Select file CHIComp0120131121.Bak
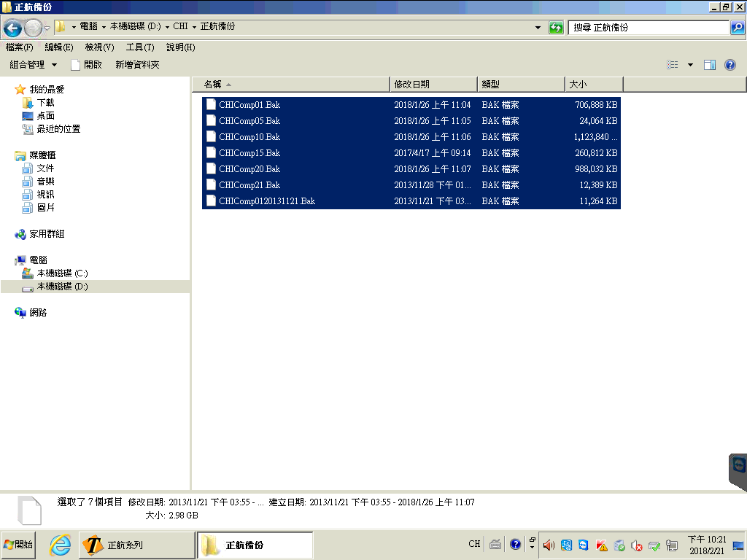747x560 pixels. coord(411,201)
